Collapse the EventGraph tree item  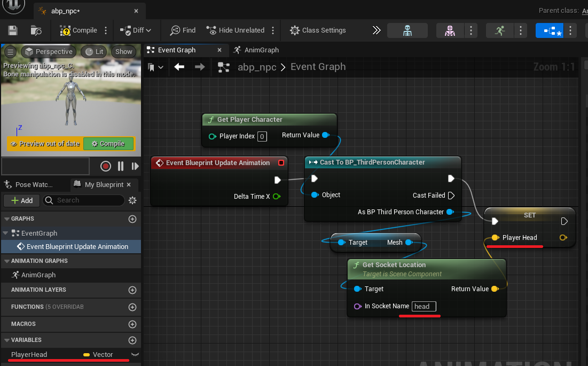[5, 233]
